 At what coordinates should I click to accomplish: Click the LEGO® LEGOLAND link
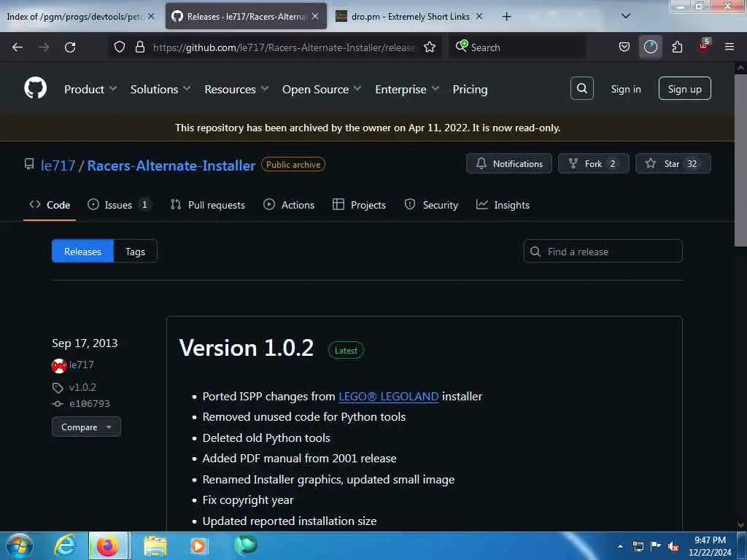[x=388, y=396]
